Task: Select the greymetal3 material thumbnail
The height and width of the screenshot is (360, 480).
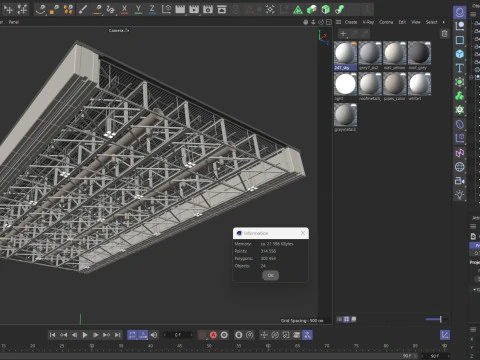Action: point(345,115)
